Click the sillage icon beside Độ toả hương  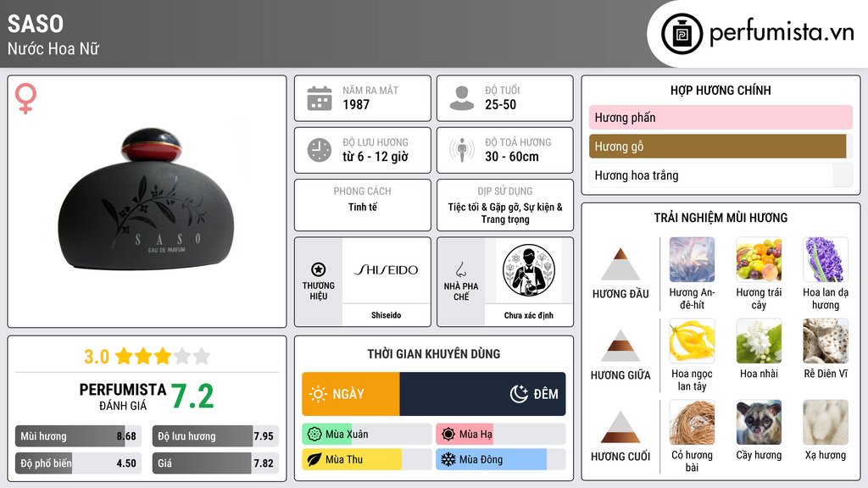tap(462, 150)
